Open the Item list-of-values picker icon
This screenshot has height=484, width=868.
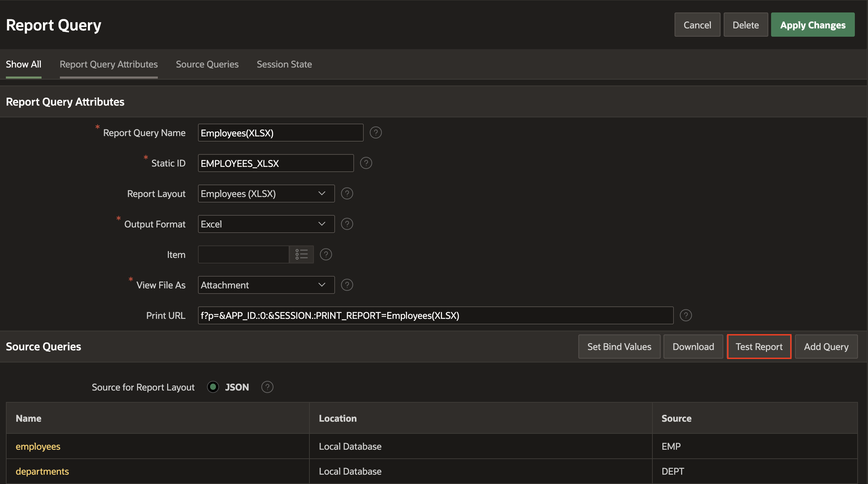coord(301,254)
